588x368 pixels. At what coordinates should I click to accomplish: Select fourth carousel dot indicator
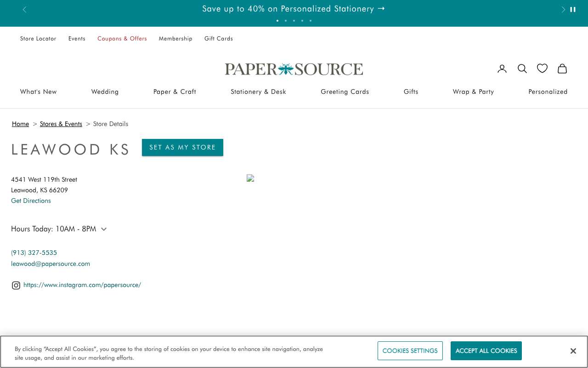[x=302, y=21]
